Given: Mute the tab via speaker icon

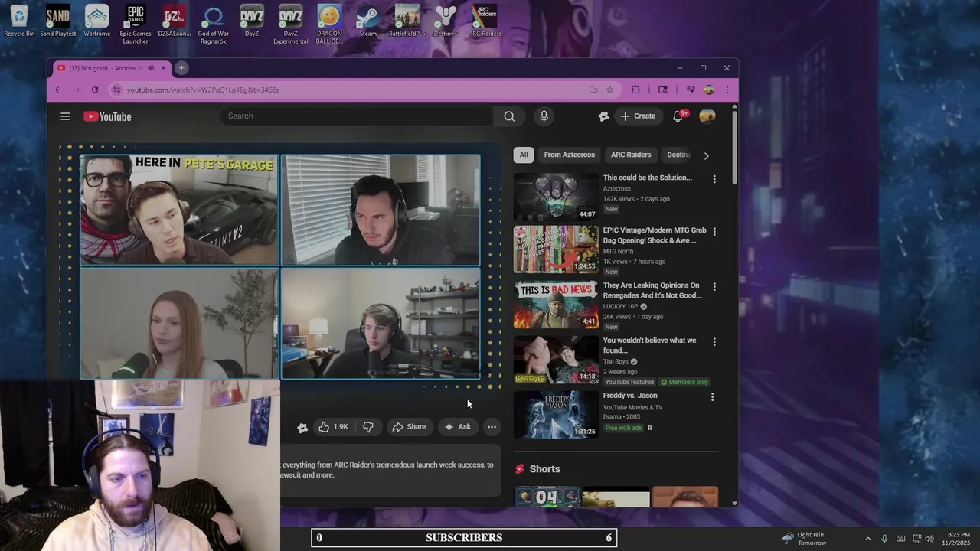Looking at the screenshot, I should (x=151, y=68).
